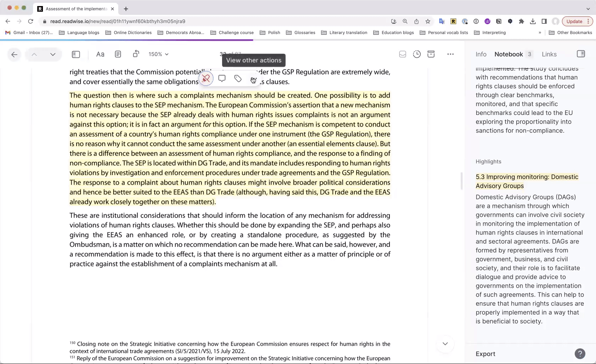The image size is (596, 364).
Task: Show hidden bookmarks with double chevron
Action: click(540, 32)
